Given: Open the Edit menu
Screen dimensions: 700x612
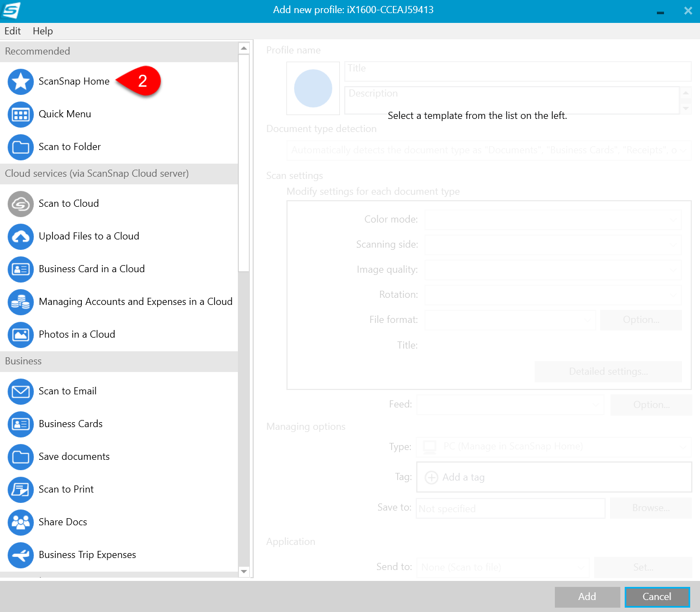Looking at the screenshot, I should click(x=13, y=31).
